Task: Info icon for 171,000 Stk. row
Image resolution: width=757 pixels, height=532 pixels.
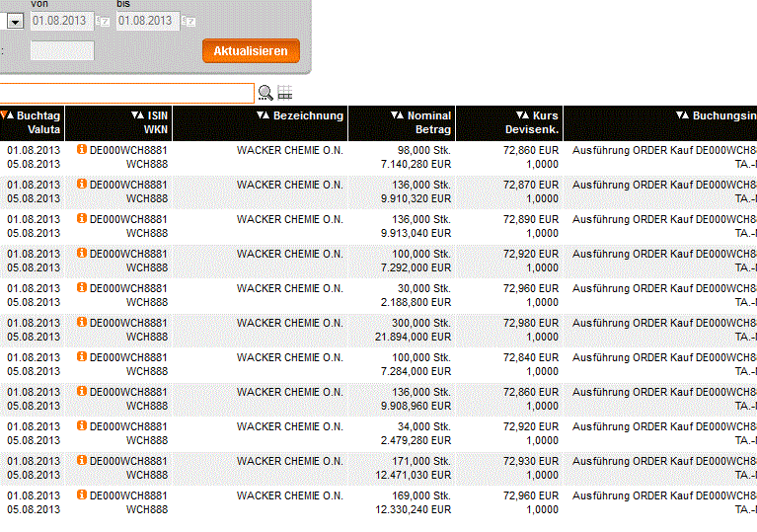Action: tap(82, 460)
